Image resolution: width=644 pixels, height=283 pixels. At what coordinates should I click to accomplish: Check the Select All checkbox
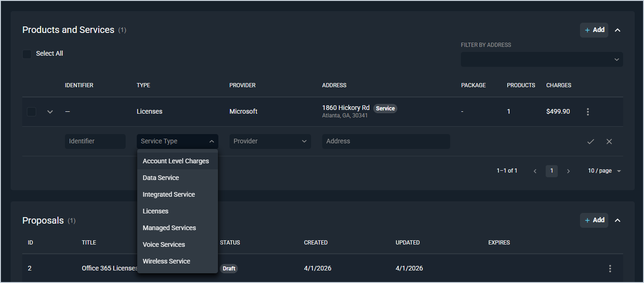pyautogui.click(x=27, y=54)
